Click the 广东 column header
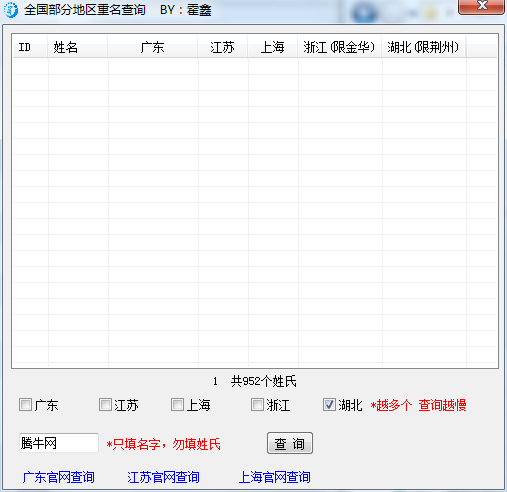 (153, 47)
